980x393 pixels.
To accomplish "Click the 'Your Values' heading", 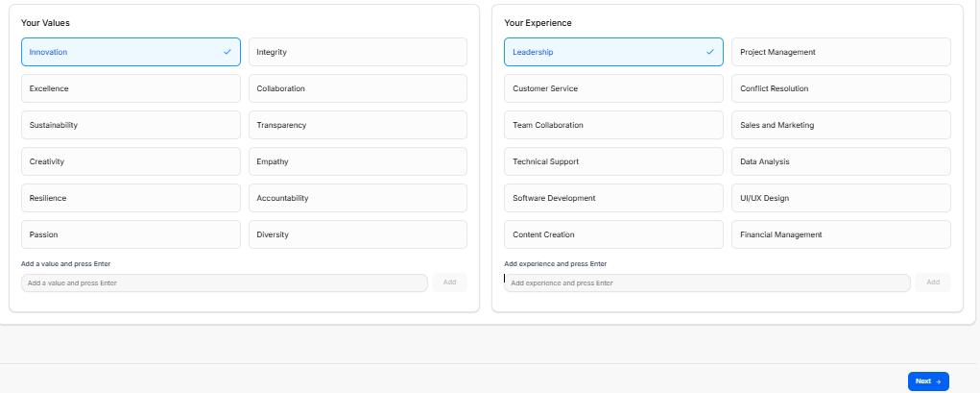I will (x=45, y=23).
